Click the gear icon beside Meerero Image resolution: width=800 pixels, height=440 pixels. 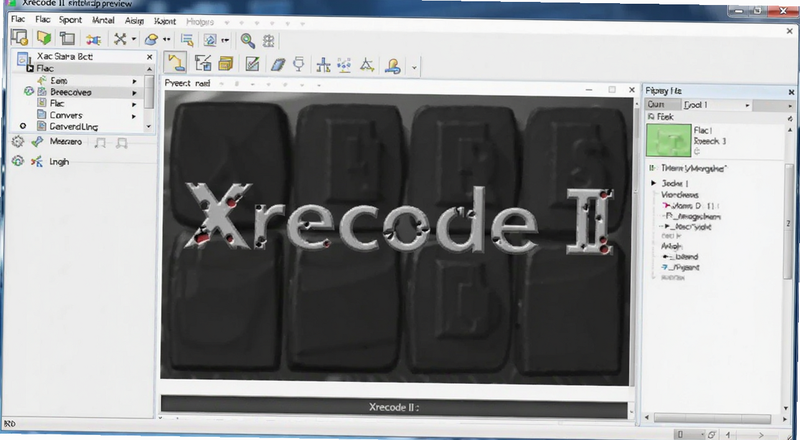[18, 142]
